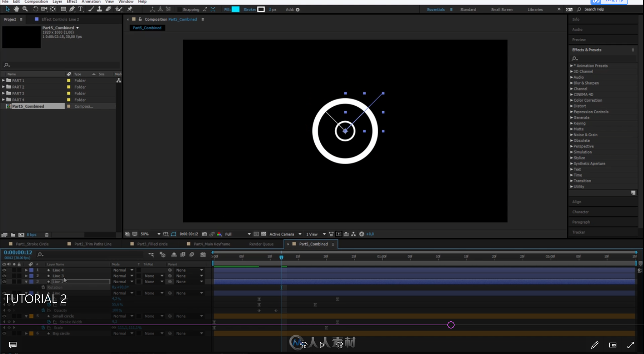Select the Type text tool

80,9
